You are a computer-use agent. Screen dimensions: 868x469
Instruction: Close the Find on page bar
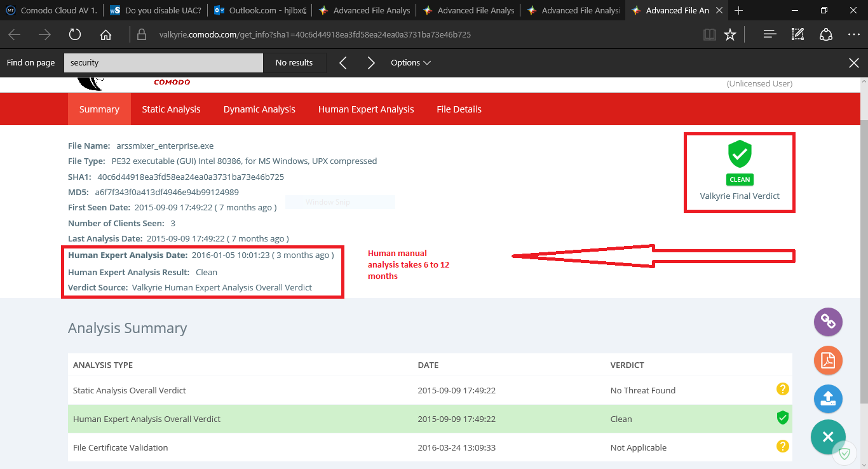tap(854, 62)
